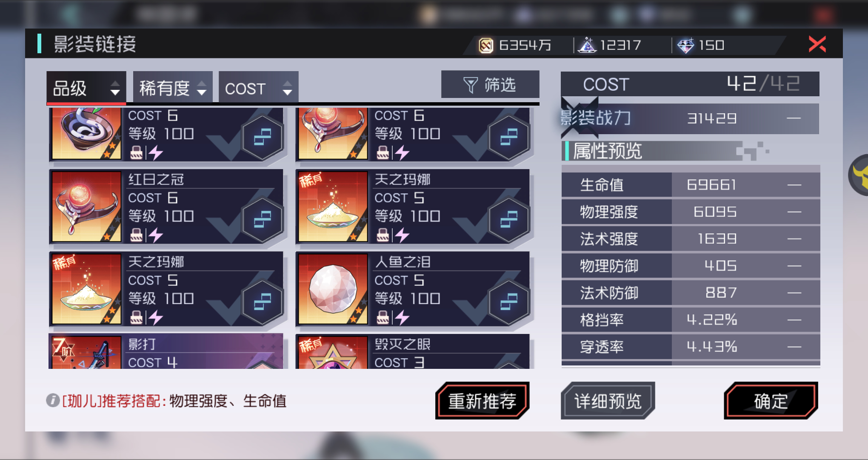The image size is (868, 460).
Task: Open the 稀有度 sort dropdown
Action: click(173, 88)
